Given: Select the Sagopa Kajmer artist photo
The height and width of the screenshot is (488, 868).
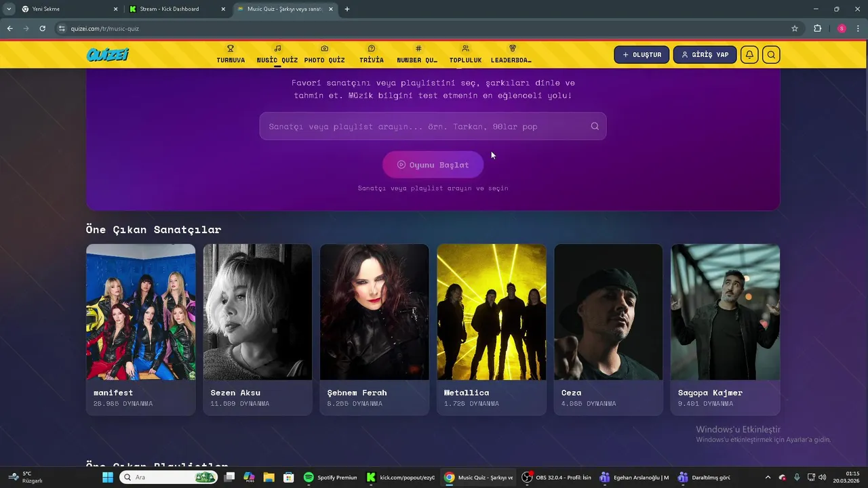Looking at the screenshot, I should [x=726, y=312].
